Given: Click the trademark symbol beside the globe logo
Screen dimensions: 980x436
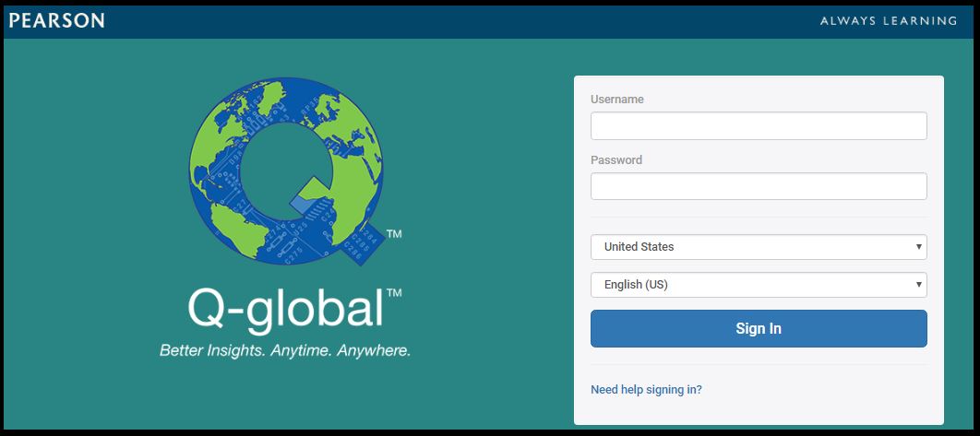Looking at the screenshot, I should pyautogui.click(x=394, y=235).
